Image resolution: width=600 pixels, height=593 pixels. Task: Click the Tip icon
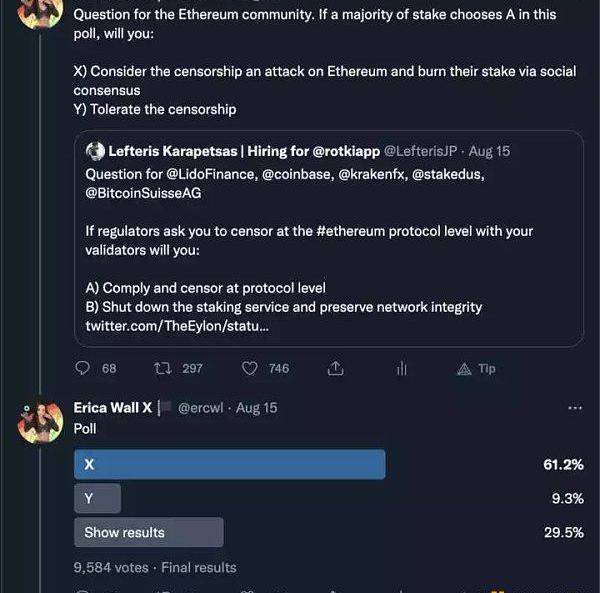476,368
